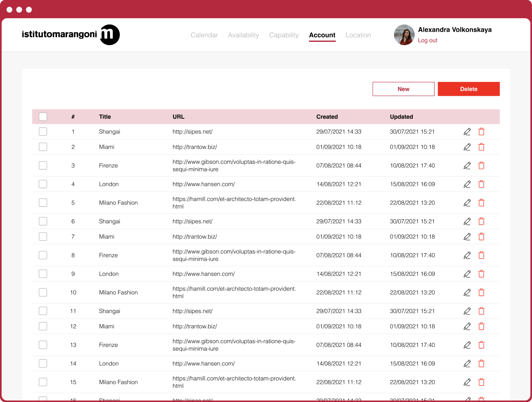532x402 pixels.
Task: Delete row 3 Firenze entry
Action: [481, 165]
